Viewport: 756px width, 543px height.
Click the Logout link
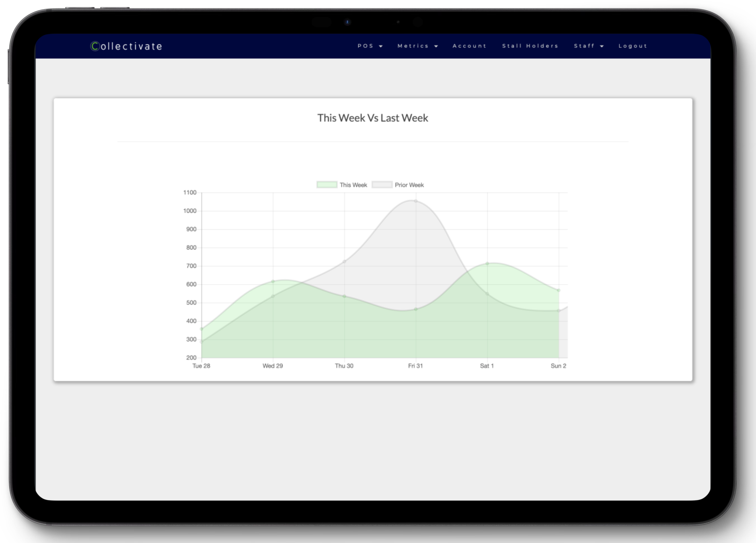[x=633, y=46]
